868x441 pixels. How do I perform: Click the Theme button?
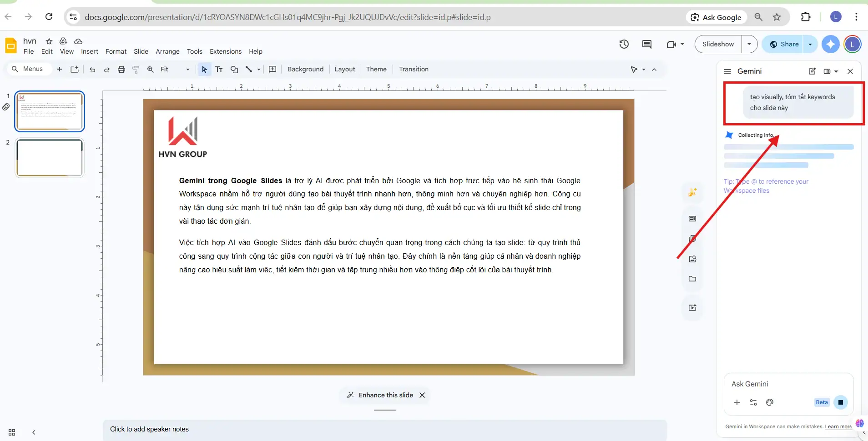pyautogui.click(x=376, y=69)
